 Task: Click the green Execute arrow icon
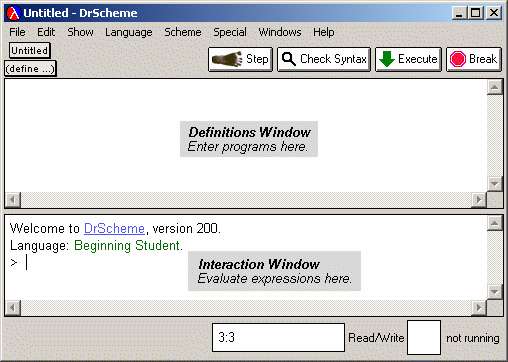(387, 59)
